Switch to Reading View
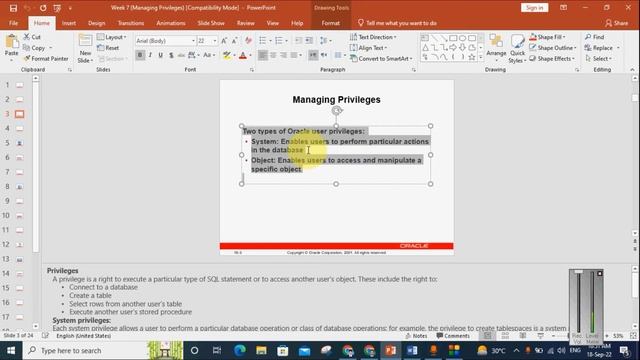This screenshot has height=360, width=640. [x=523, y=336]
